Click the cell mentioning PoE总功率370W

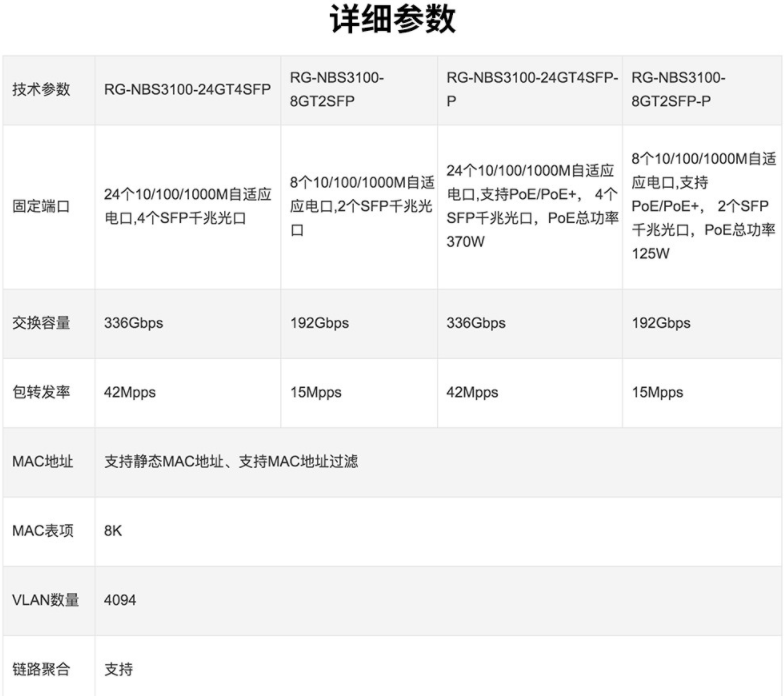click(532, 206)
